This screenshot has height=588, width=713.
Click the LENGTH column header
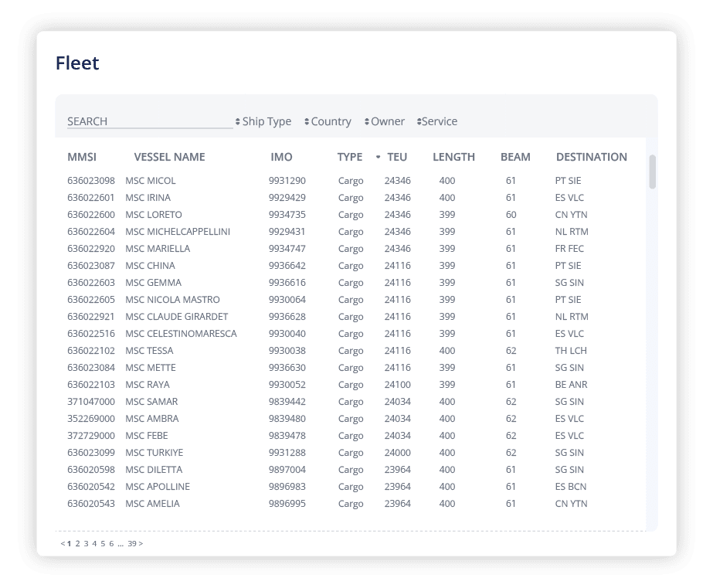tap(453, 157)
